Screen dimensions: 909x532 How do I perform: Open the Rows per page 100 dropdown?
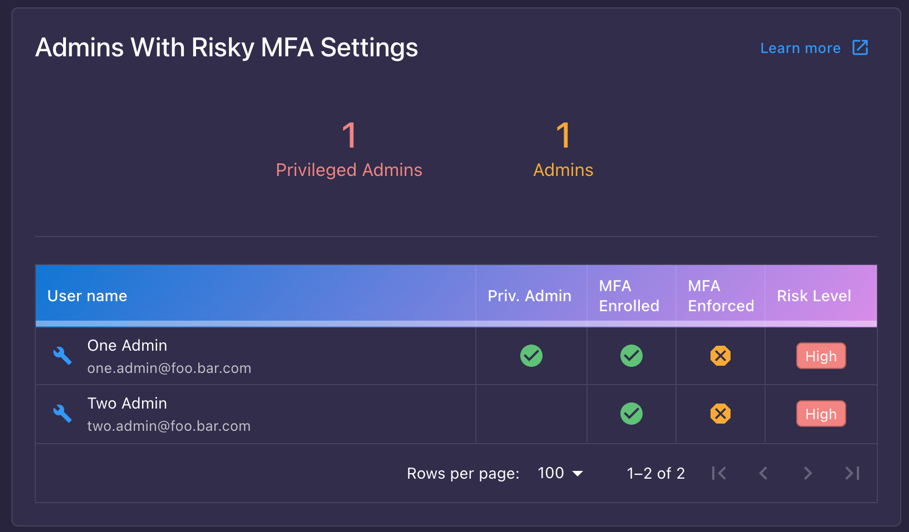(x=560, y=473)
